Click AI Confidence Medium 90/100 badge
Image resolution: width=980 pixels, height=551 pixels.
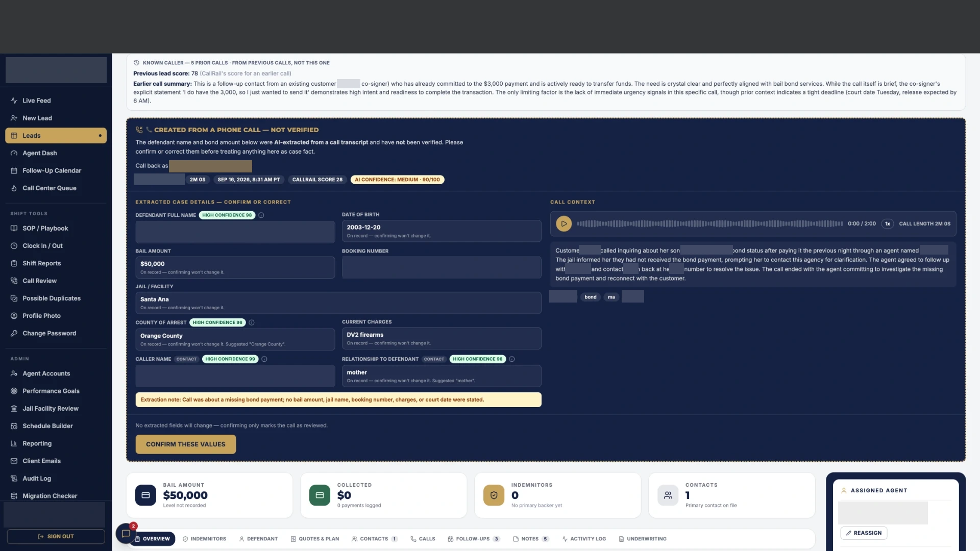(x=397, y=180)
